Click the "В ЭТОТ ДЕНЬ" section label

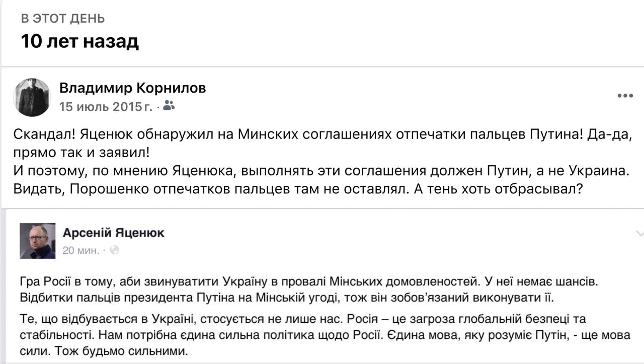click(x=63, y=19)
